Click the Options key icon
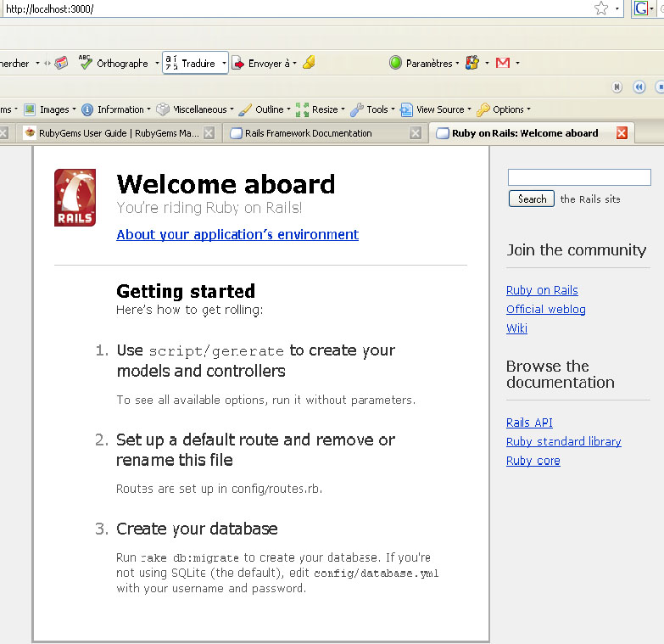 (483, 109)
